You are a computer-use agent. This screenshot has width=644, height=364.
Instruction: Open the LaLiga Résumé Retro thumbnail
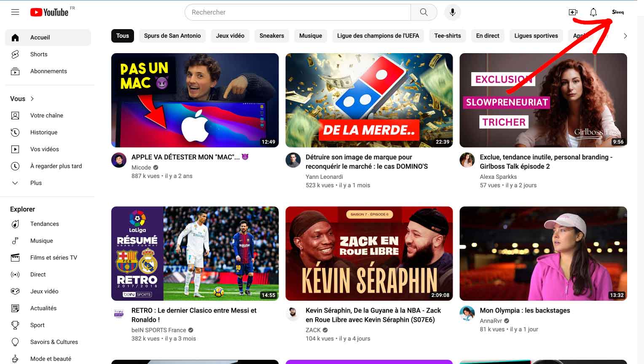[x=195, y=253]
